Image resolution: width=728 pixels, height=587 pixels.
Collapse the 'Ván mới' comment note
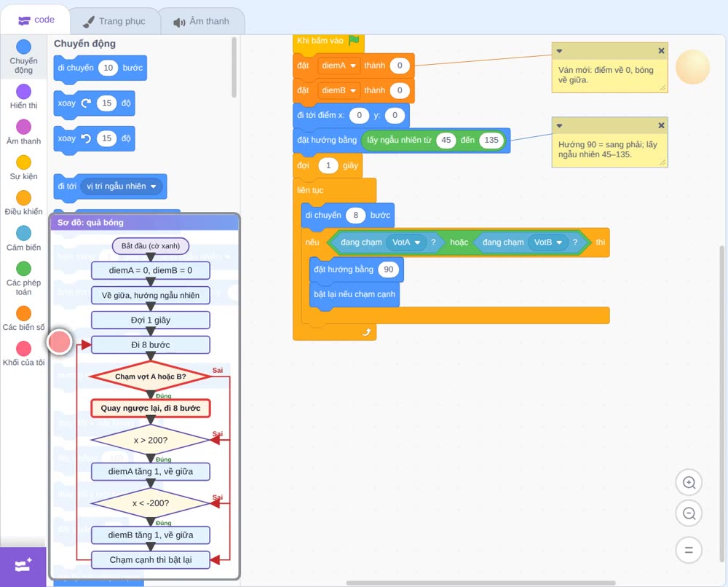tap(559, 51)
